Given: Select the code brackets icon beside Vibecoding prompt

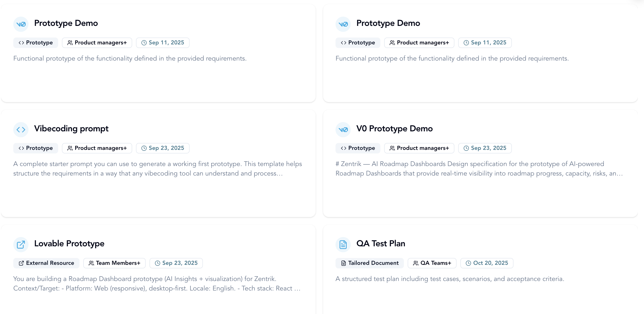Looking at the screenshot, I should click(21, 130).
